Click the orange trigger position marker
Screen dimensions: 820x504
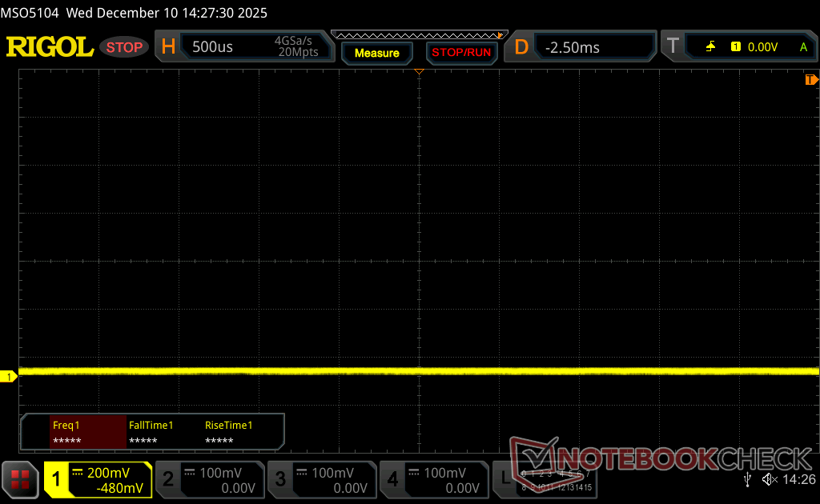(x=419, y=73)
